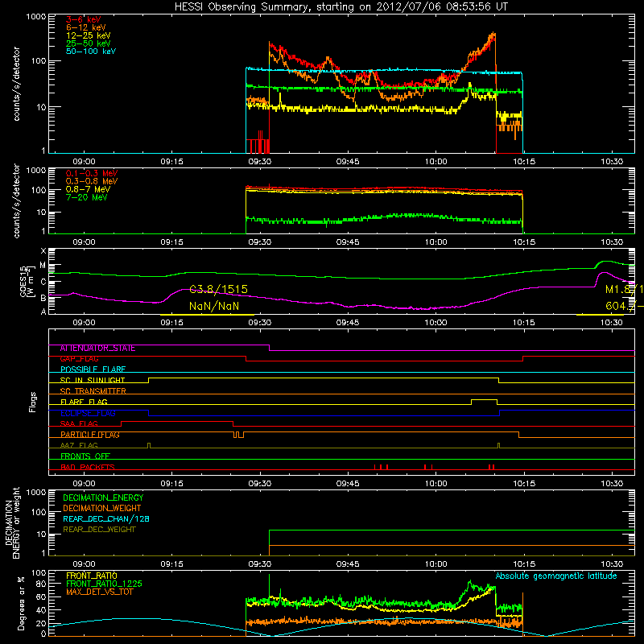Select the 7-20 MeV legend label

pyautogui.click(x=87, y=197)
